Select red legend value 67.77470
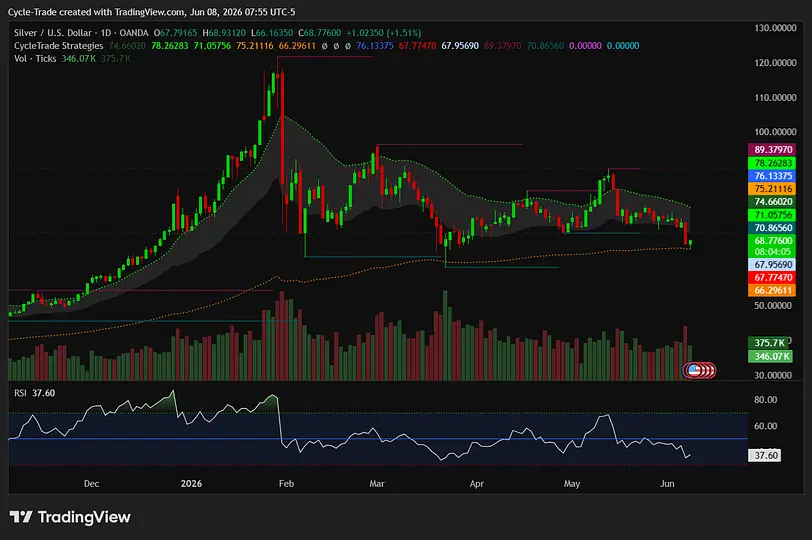 pos(417,46)
